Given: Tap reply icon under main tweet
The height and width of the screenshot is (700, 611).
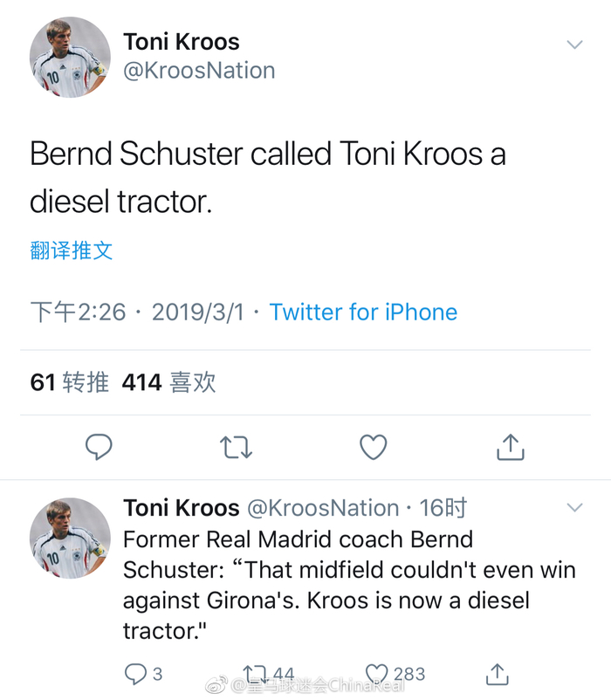Looking at the screenshot, I should point(99,446).
